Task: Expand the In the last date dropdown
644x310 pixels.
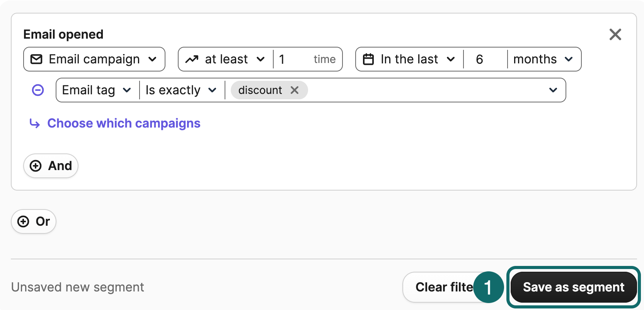Action: (x=410, y=59)
